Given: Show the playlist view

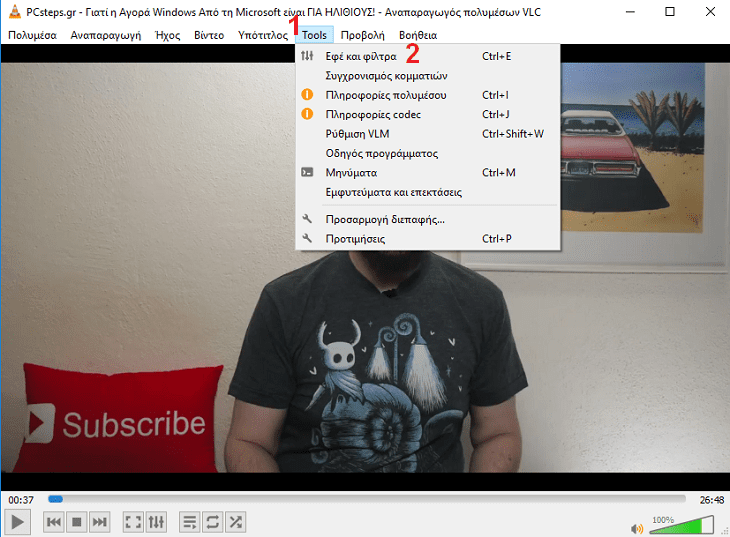Looking at the screenshot, I should coord(190,522).
